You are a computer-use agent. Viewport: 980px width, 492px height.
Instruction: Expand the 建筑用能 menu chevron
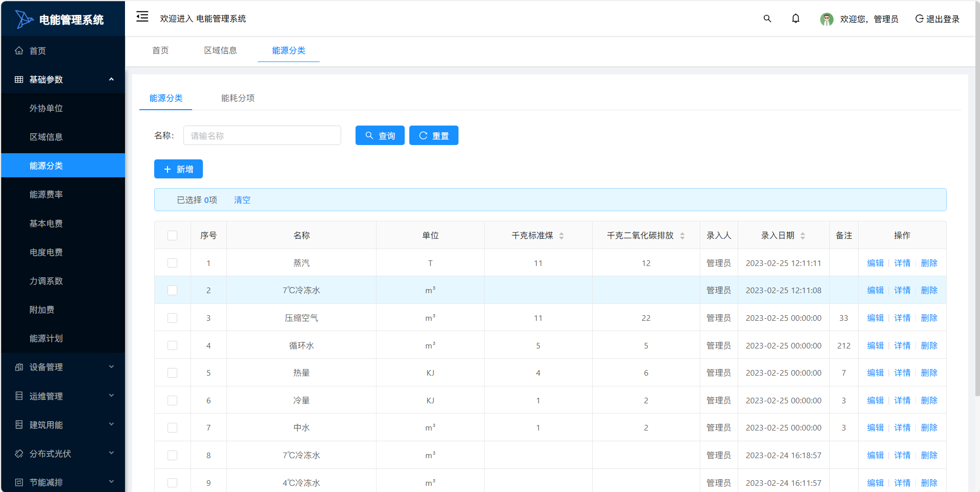pyautogui.click(x=111, y=424)
